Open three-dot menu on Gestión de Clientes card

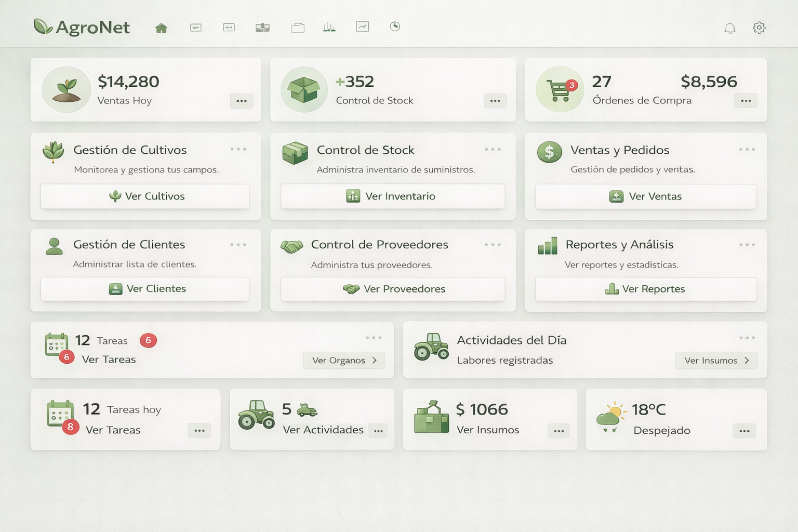238,245
